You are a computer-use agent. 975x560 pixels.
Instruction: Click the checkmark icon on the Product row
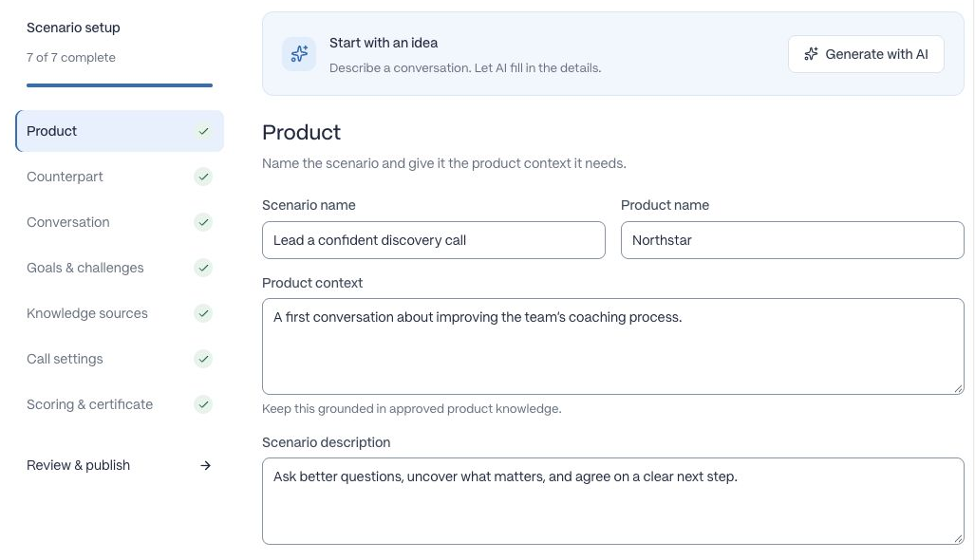(x=203, y=131)
